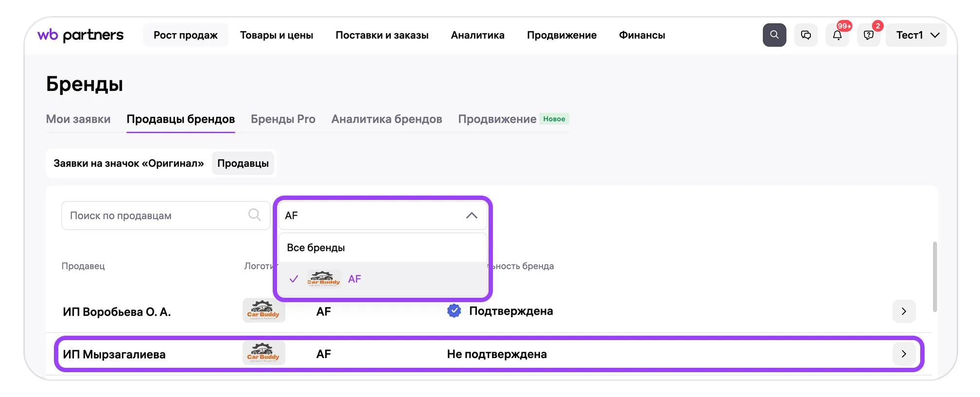Click the Car Buddy logo in ИП Мырзагалиева row
Viewport: 980px width, 397px height.
263,354
